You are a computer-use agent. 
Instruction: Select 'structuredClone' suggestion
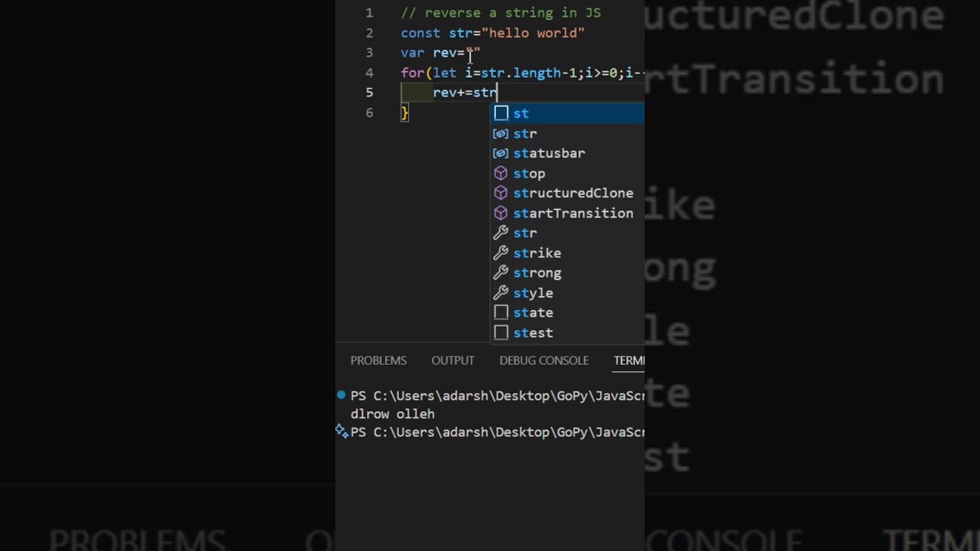point(567,193)
